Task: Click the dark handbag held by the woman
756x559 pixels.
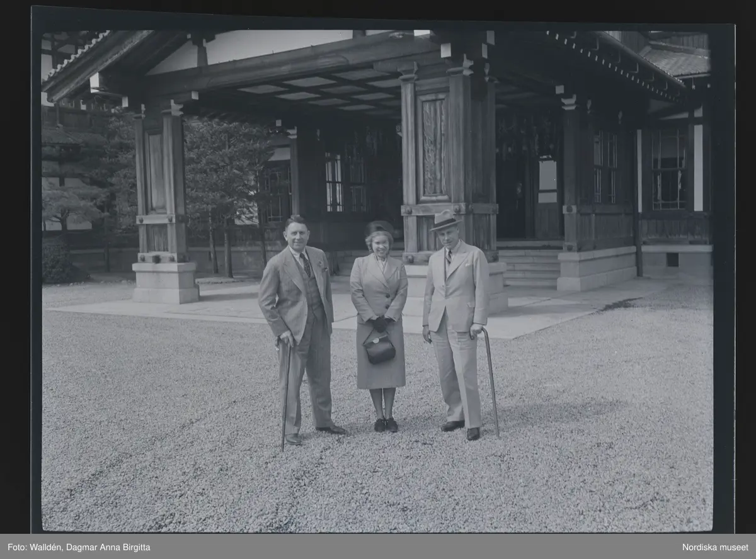Action: [x=379, y=347]
